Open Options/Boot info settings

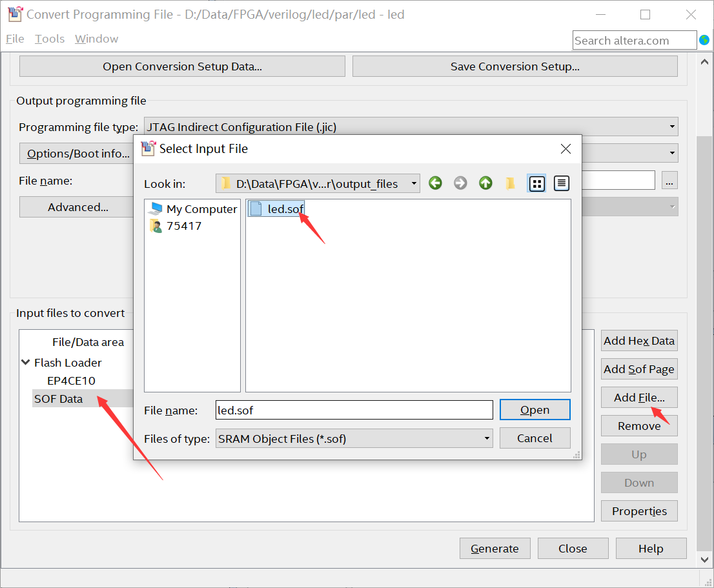tap(77, 154)
